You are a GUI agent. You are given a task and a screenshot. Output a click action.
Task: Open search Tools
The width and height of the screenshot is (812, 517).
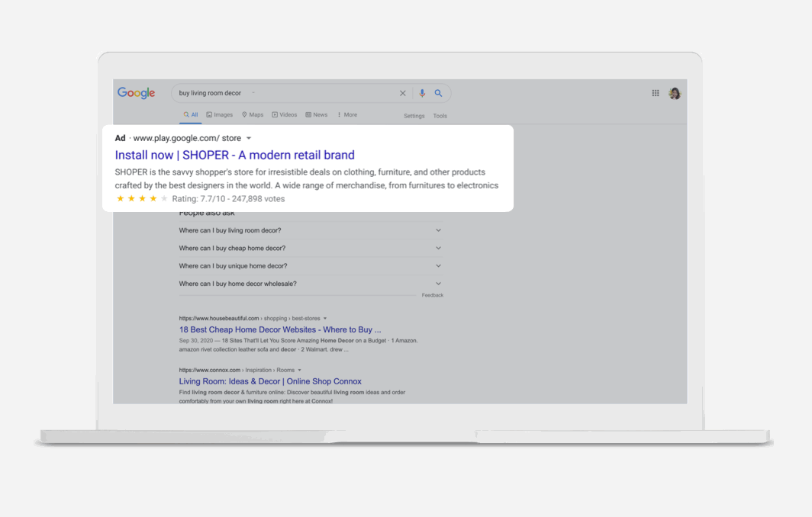[x=440, y=116]
